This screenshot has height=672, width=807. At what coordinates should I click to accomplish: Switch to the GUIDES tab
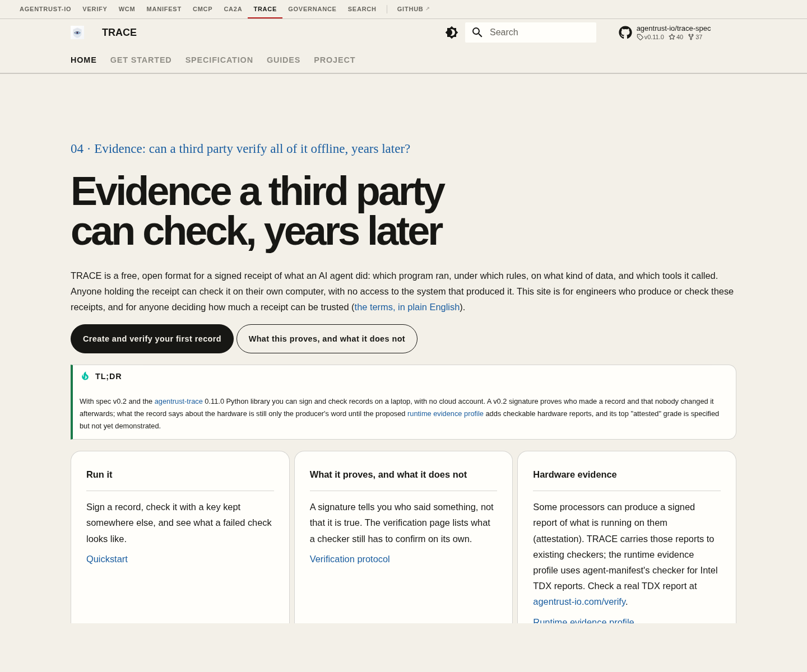(x=284, y=60)
